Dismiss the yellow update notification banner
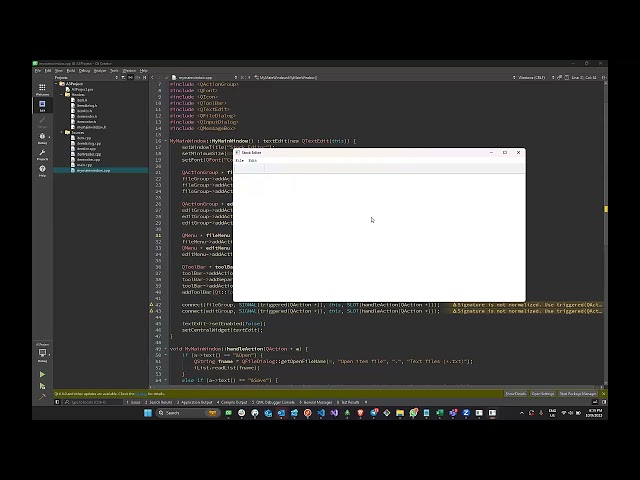This screenshot has width=640, height=480. tap(603, 394)
